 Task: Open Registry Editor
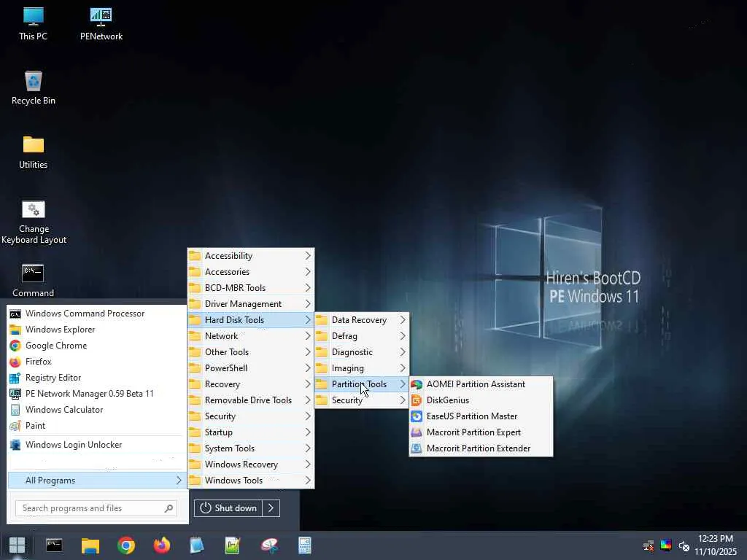[x=97, y=378]
